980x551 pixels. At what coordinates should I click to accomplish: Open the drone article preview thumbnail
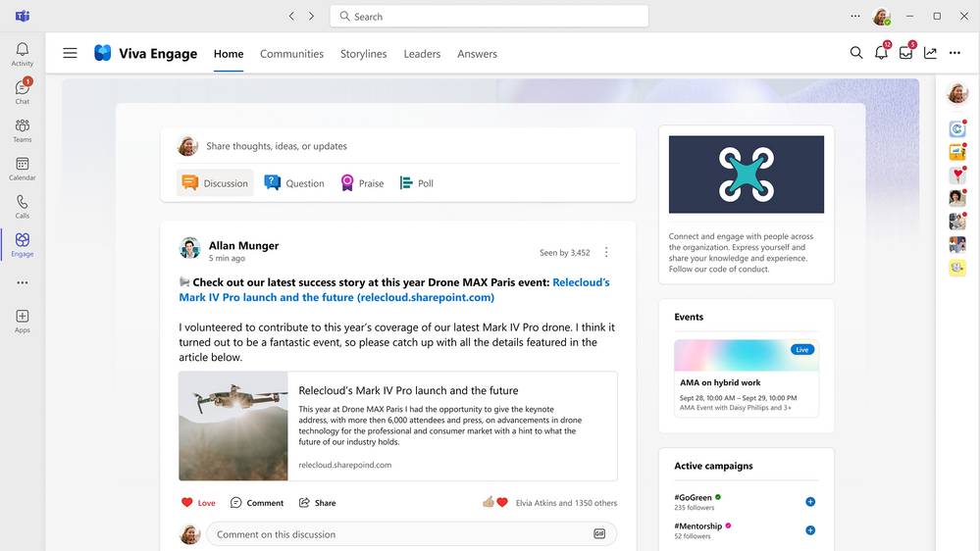click(233, 426)
